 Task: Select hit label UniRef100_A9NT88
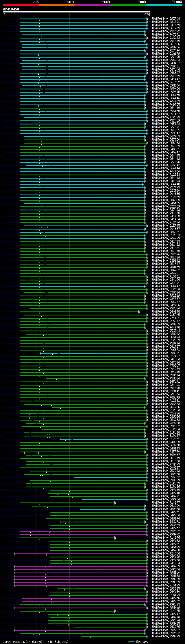pyautogui.click(x=166, y=576)
